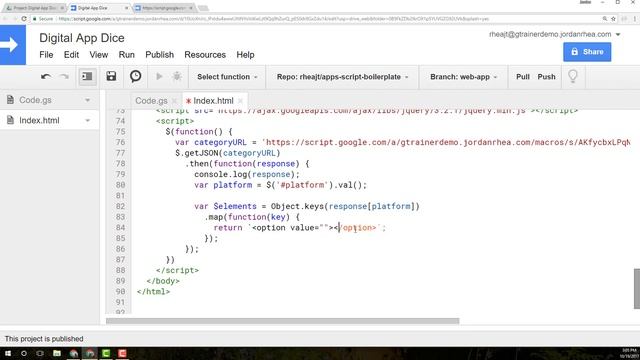Switch to the Code.gs editor tab

151,101
